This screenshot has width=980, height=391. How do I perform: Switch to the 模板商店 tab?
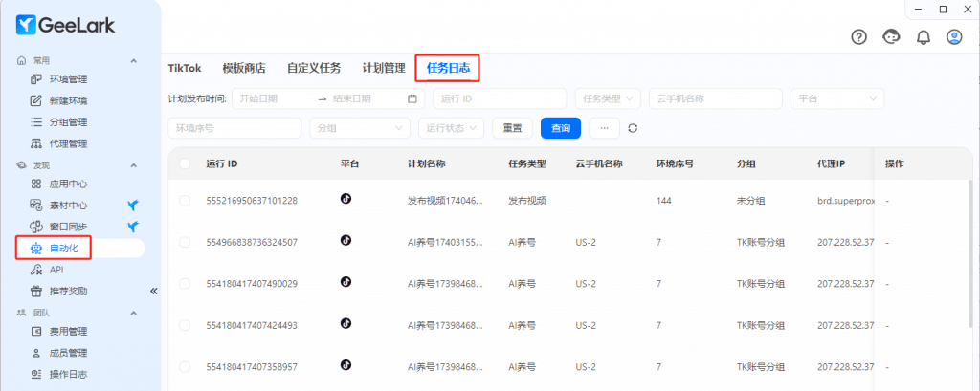pos(243,68)
